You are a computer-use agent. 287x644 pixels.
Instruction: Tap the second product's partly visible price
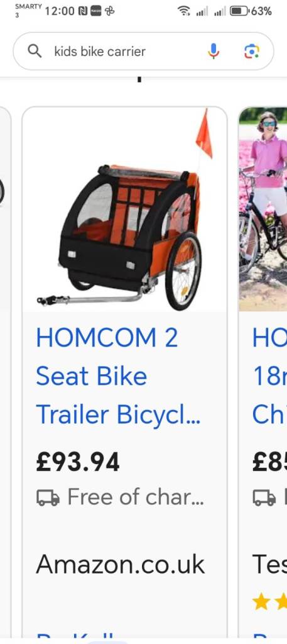coord(270,462)
